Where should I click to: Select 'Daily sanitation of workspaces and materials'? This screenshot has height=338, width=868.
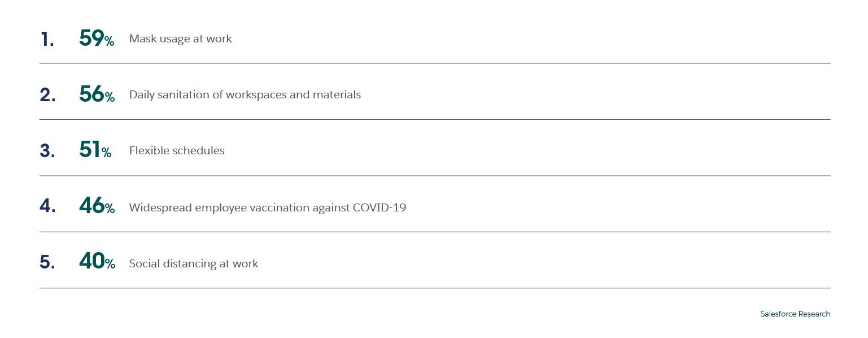tap(245, 95)
